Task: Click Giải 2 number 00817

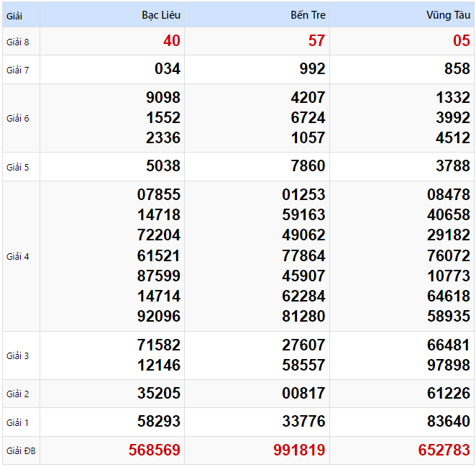Action: coord(303,394)
